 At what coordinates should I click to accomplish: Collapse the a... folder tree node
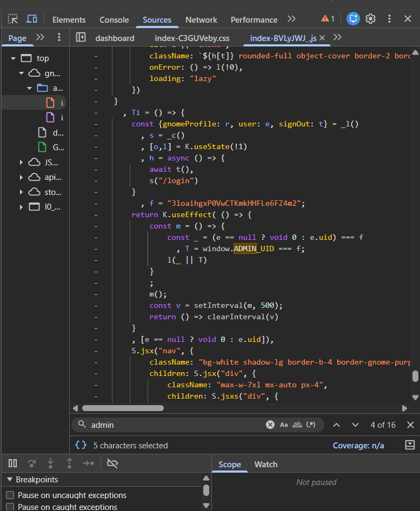29,88
